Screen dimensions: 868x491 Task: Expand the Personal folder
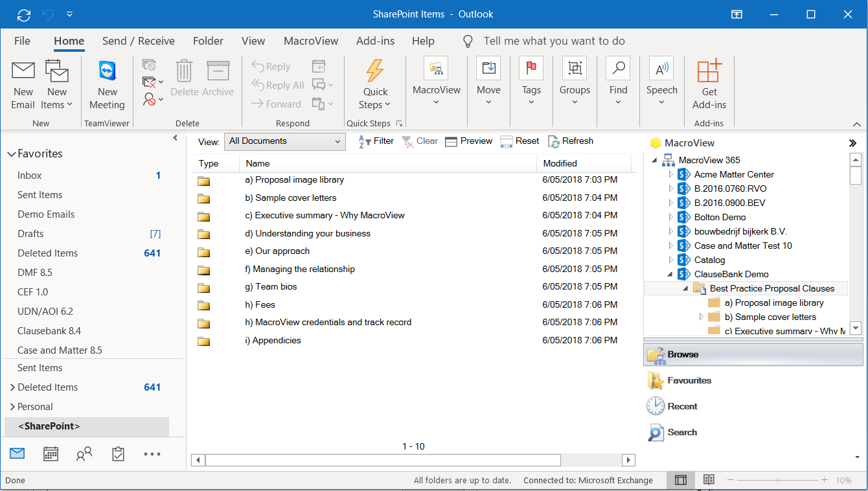[12, 407]
